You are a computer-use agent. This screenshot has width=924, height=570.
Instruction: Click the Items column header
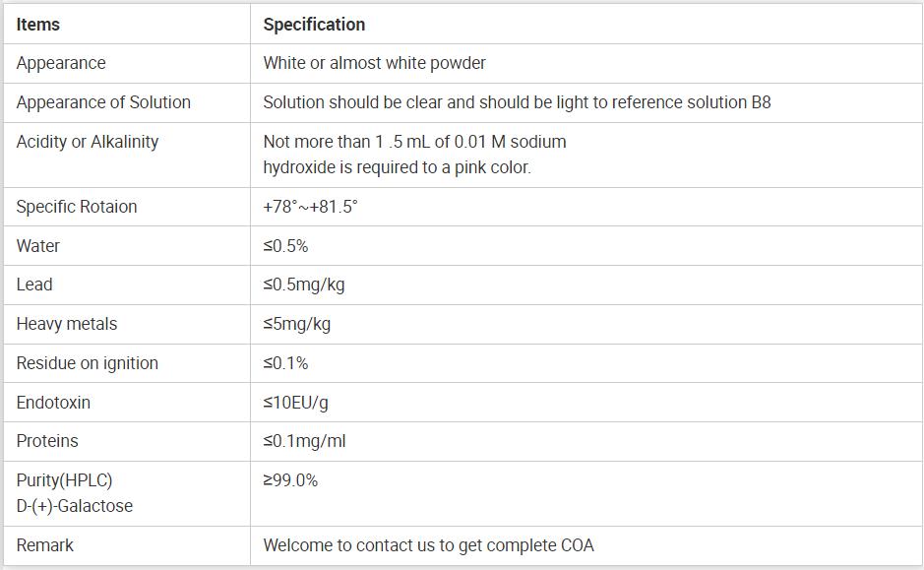38,25
